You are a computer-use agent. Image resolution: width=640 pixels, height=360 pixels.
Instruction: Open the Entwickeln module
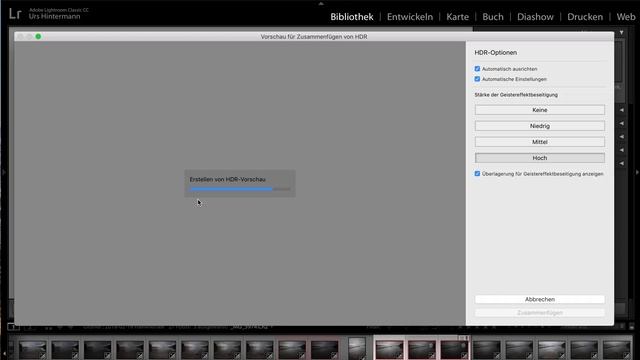[409, 17]
